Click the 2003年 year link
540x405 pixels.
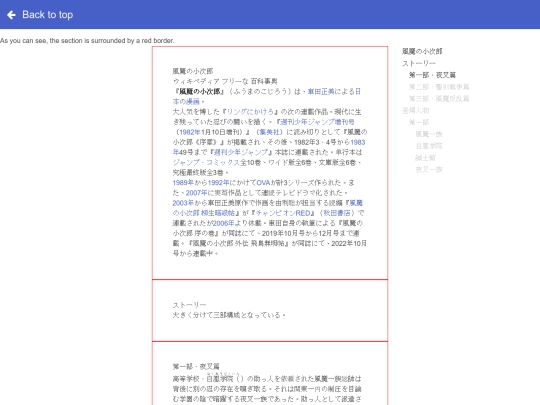183,203
